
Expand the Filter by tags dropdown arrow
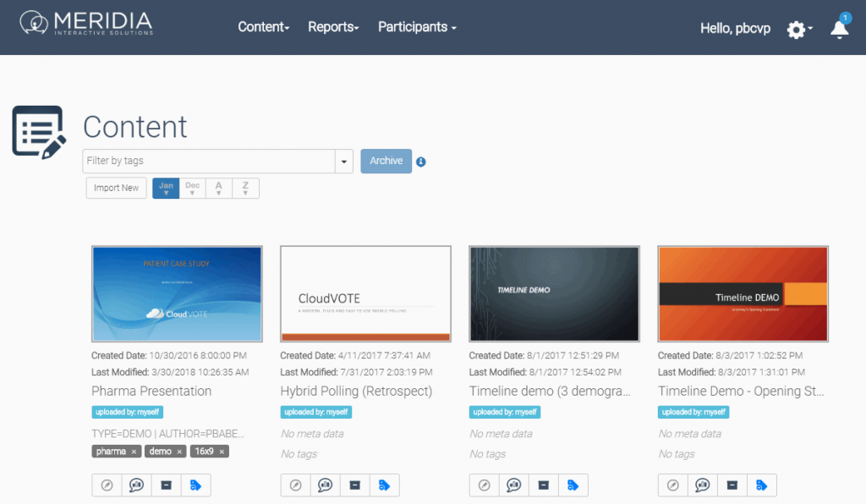point(344,162)
